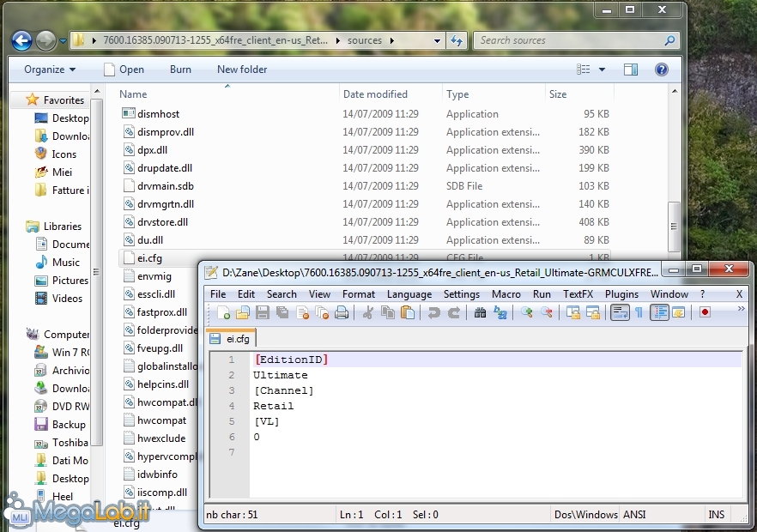Select the ei.cfg document tab

230,338
